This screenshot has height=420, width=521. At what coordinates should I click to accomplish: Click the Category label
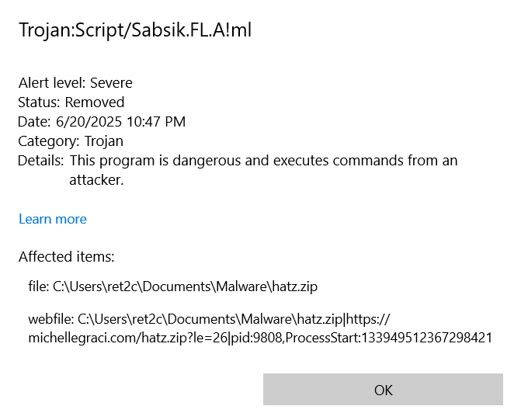click(x=48, y=141)
